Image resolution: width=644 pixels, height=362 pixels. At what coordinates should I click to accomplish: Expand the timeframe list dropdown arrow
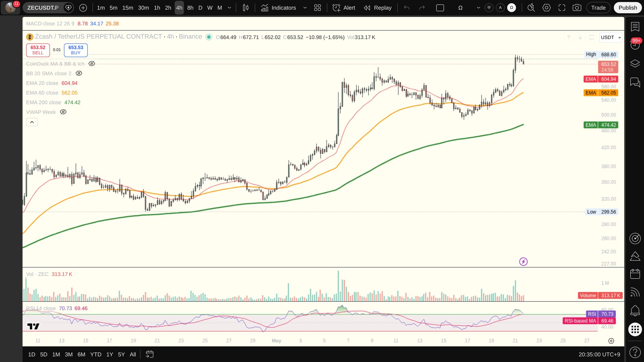[229, 8]
